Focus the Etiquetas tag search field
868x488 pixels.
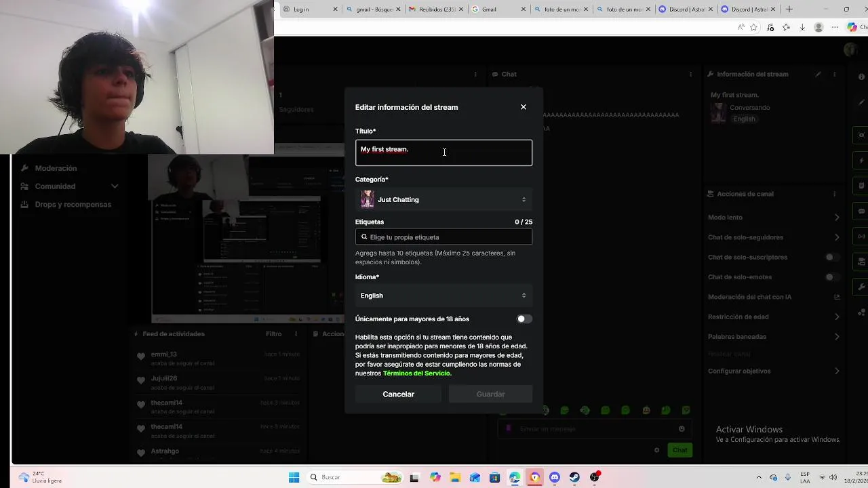pos(443,237)
